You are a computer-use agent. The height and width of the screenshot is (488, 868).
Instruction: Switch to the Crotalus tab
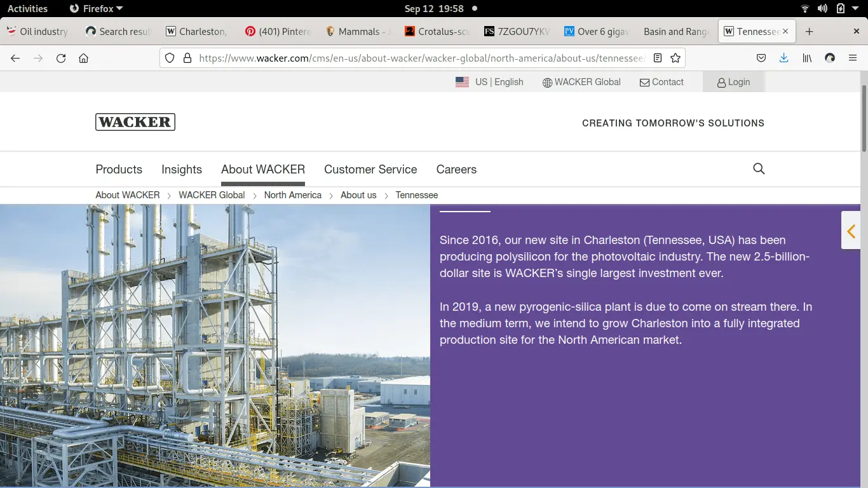coord(436,31)
